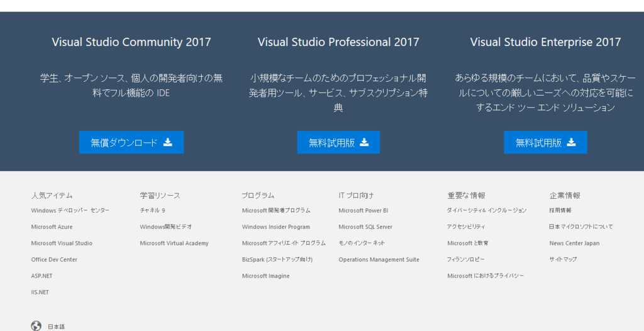644x331 pixels.
Task: Open モノのインターネット link
Action: click(x=362, y=244)
